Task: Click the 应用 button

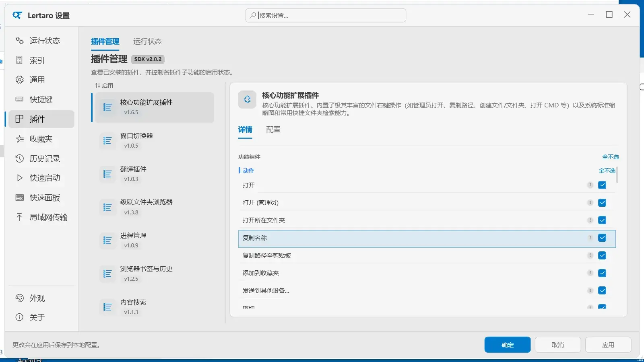Action: click(x=608, y=345)
